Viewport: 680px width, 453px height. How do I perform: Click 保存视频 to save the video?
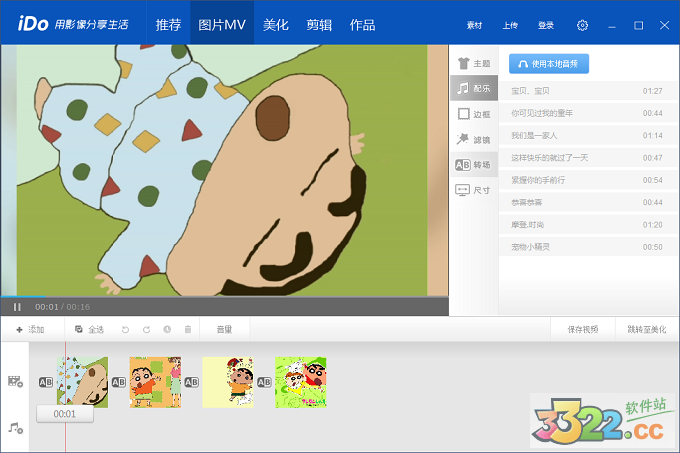(x=583, y=329)
